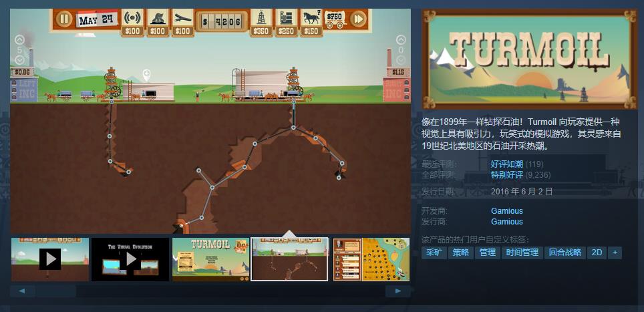Click the $750 wagon icon
644x312 pixels.
335,19
